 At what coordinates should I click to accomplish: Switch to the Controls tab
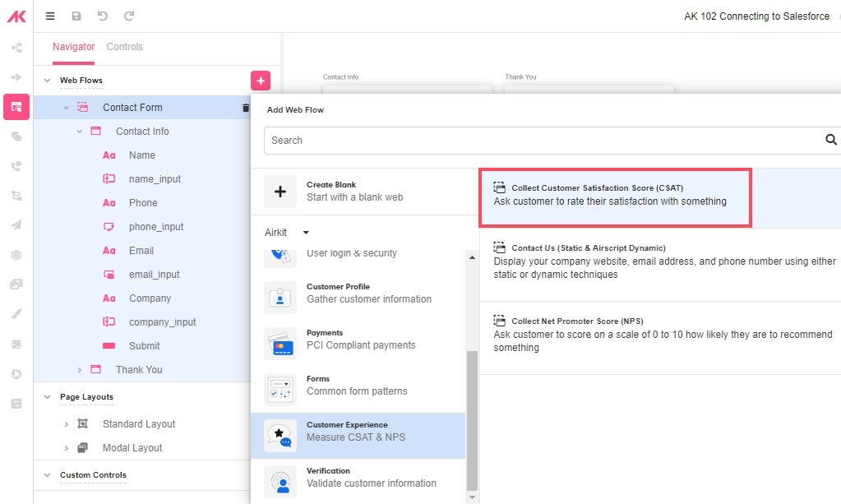[124, 47]
